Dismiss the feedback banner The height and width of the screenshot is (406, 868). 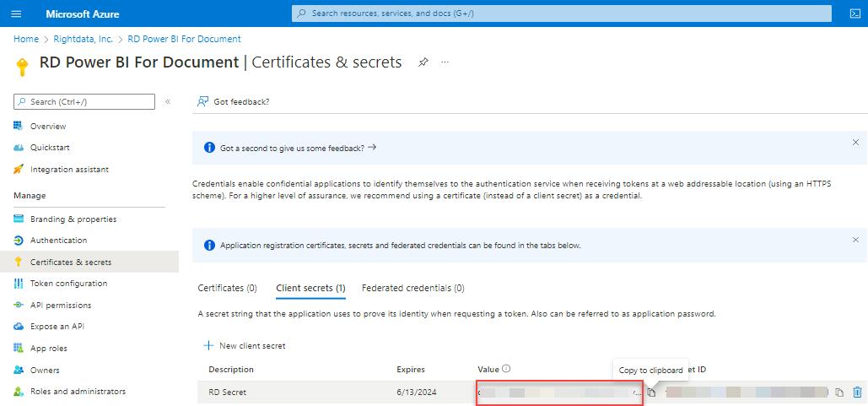point(855,143)
